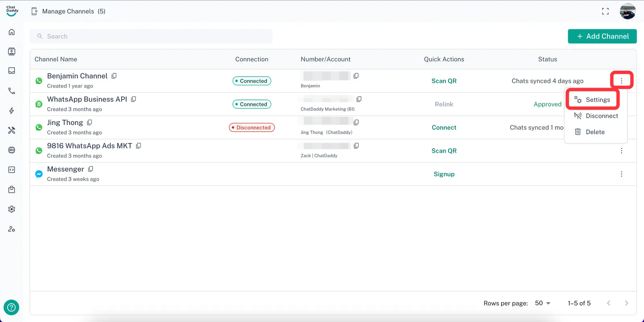Copy the Benjamin Channel name
Image resolution: width=644 pixels, height=322 pixels.
pyautogui.click(x=114, y=76)
